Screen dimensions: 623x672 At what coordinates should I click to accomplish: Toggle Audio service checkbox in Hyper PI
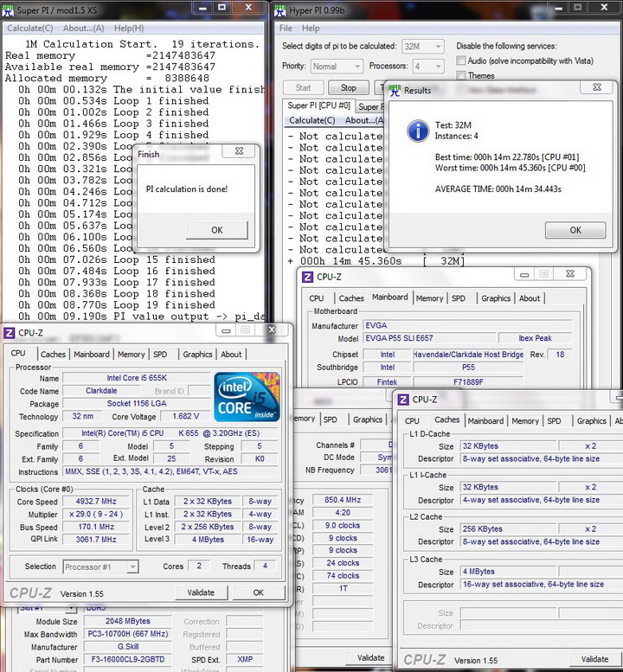click(461, 61)
